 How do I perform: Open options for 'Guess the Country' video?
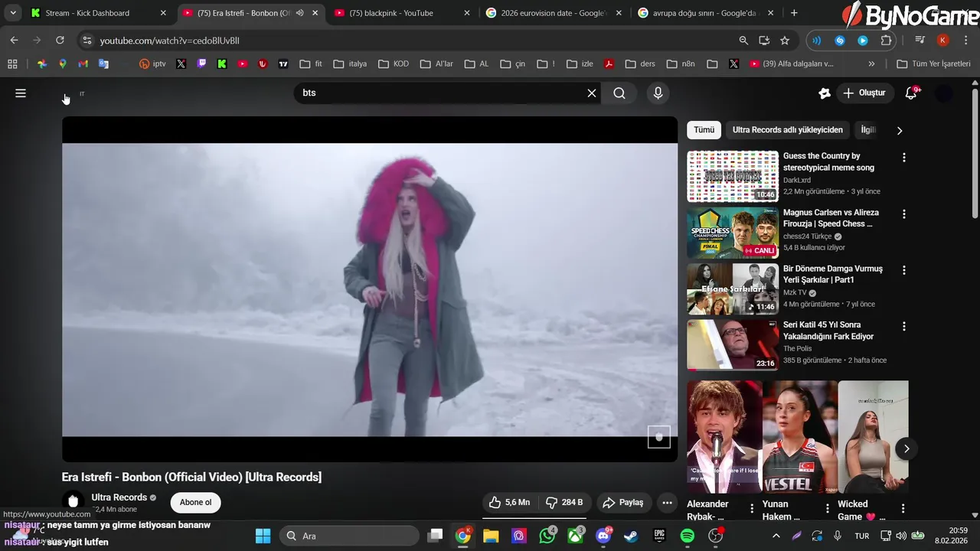point(904,158)
